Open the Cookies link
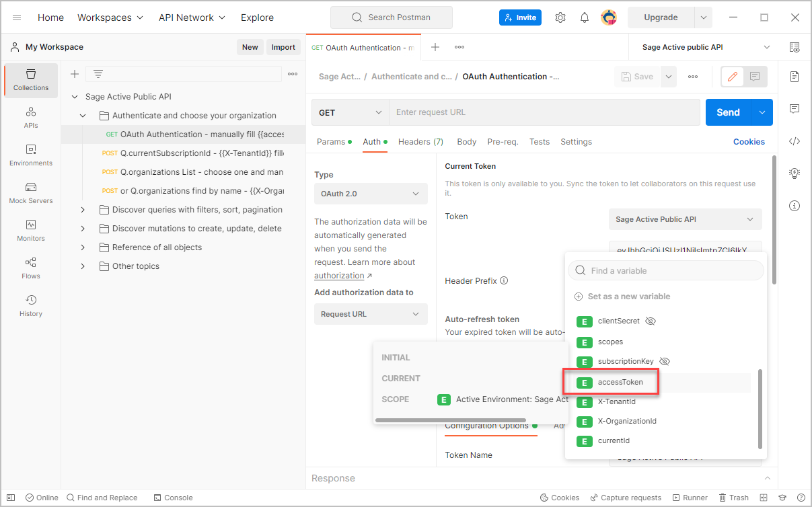Viewport: 812px width, 507px height. [x=749, y=142]
